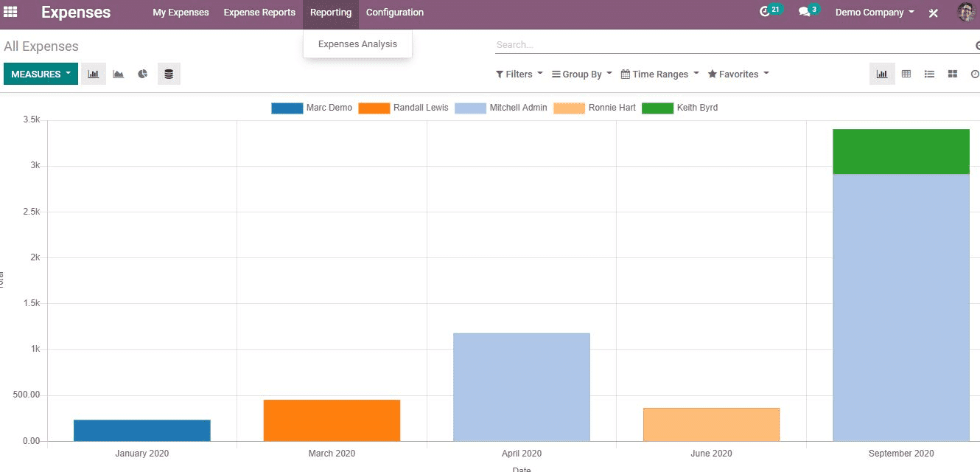Switch to bar chart mode
This screenshot has height=472, width=980.
point(94,74)
